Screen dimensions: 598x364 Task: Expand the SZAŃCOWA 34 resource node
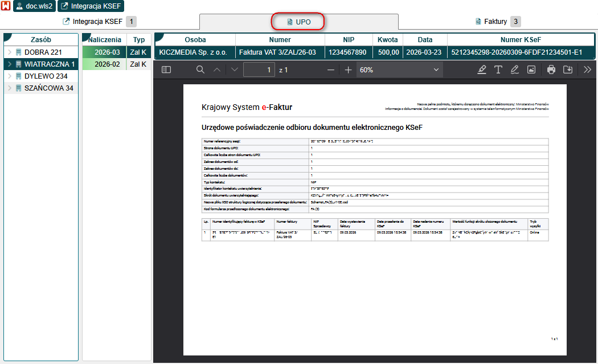[x=10, y=88]
